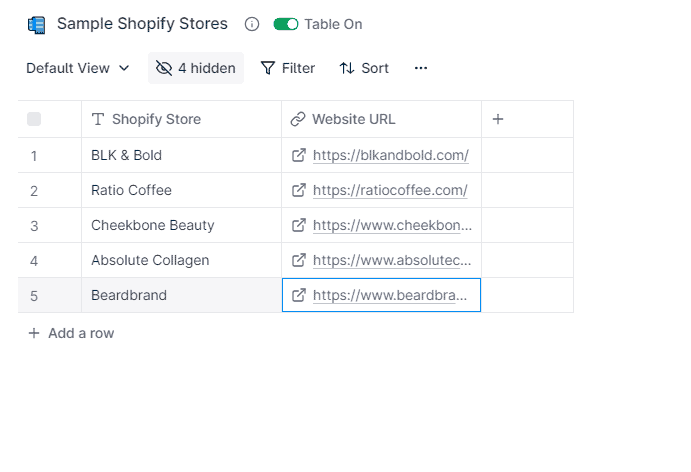This screenshot has height=472, width=691.
Task: Open the blkandbold.com link
Action: coord(391,155)
